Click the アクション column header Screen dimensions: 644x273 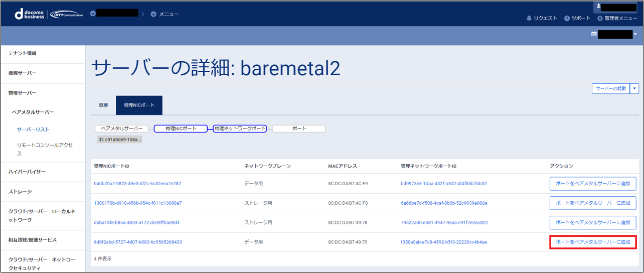pos(561,166)
